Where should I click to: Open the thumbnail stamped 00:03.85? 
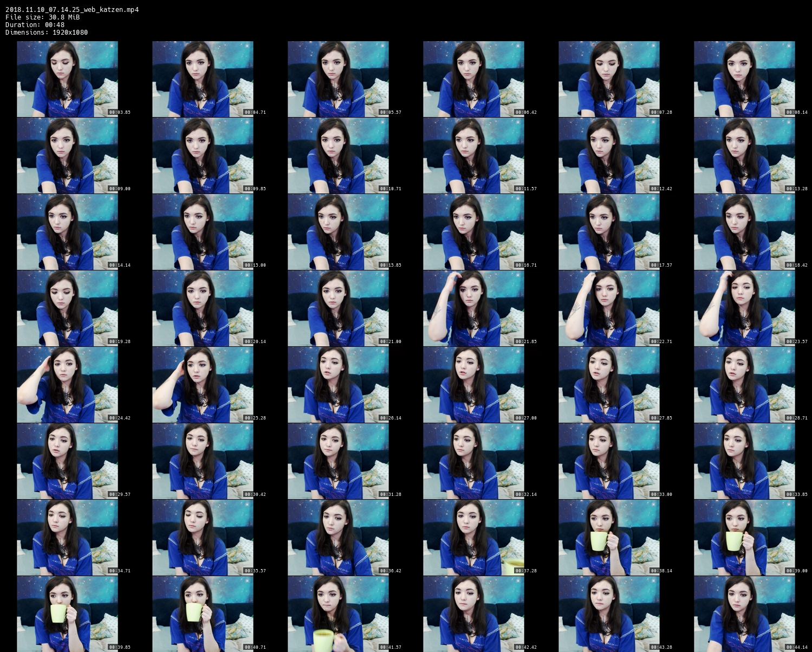tap(67, 79)
